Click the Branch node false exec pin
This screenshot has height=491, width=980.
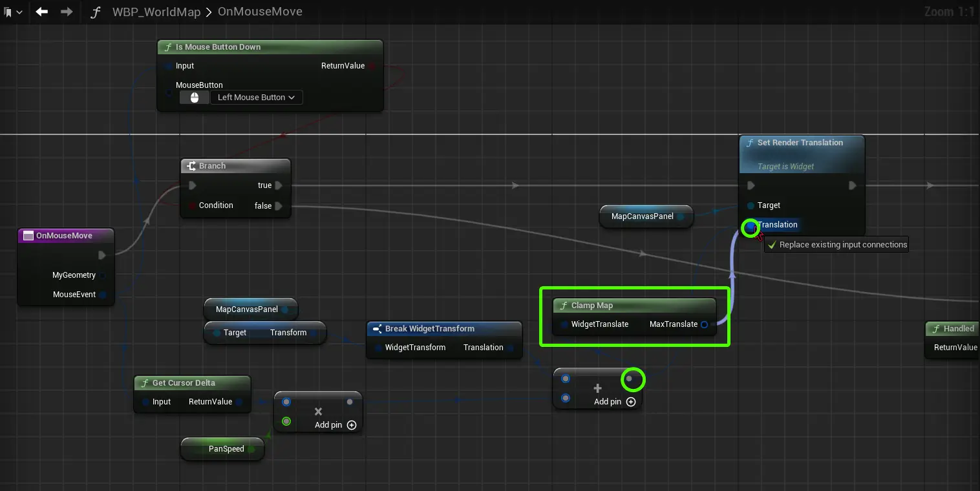tap(279, 206)
